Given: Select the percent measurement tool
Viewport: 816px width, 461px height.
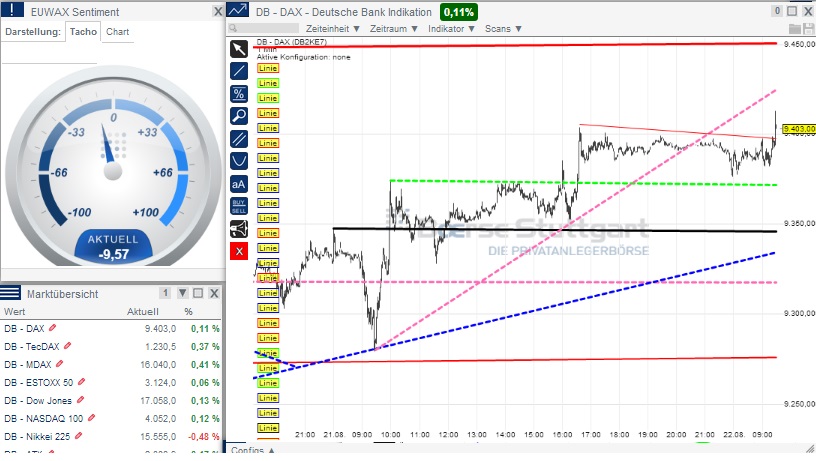Looking at the screenshot, I should coord(239,94).
